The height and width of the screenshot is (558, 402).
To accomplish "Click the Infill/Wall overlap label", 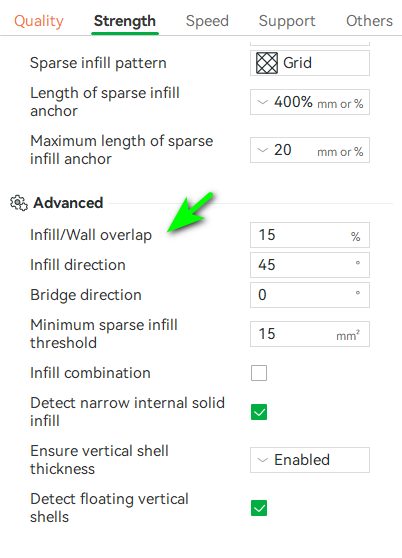I will coord(91,235).
